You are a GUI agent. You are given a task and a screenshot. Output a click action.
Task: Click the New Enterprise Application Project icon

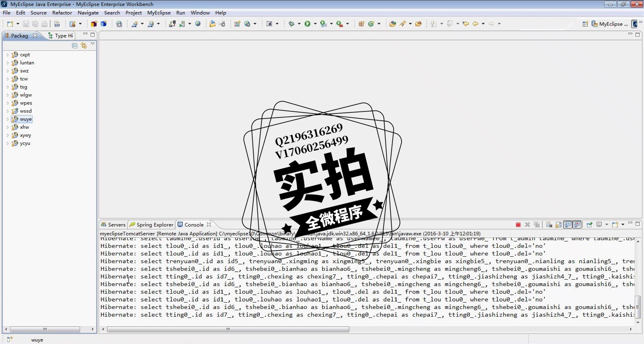pos(94,24)
